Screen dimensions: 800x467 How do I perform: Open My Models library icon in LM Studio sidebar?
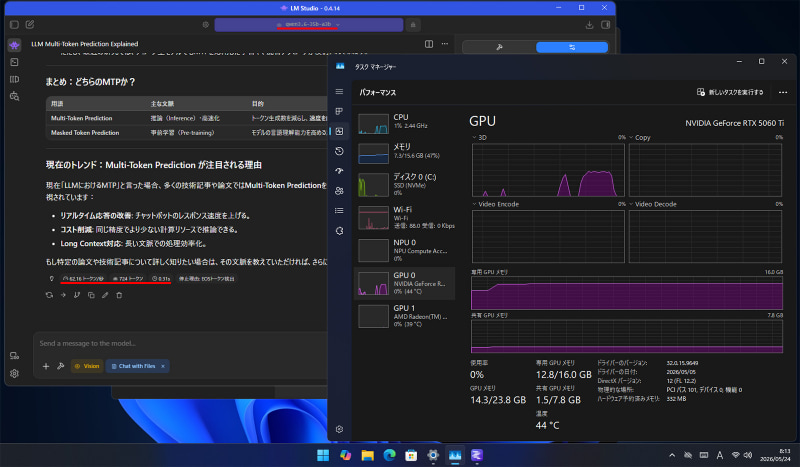(14, 79)
